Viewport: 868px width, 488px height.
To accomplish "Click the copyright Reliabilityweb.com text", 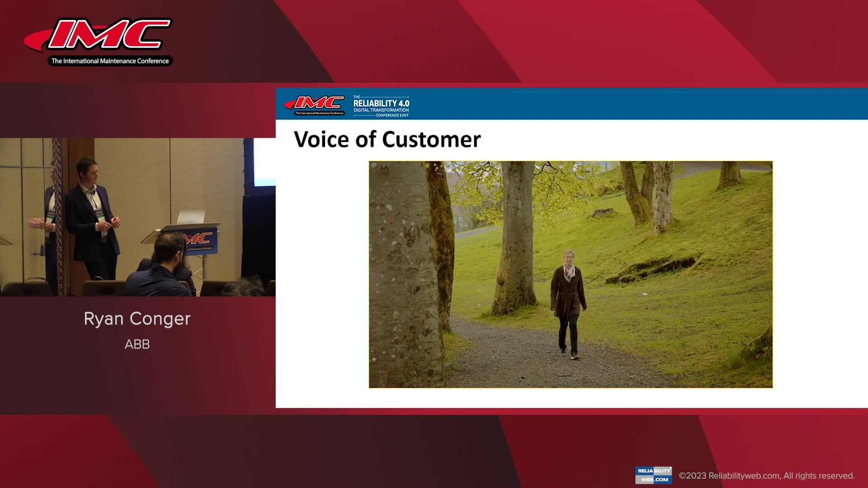I will click(766, 476).
